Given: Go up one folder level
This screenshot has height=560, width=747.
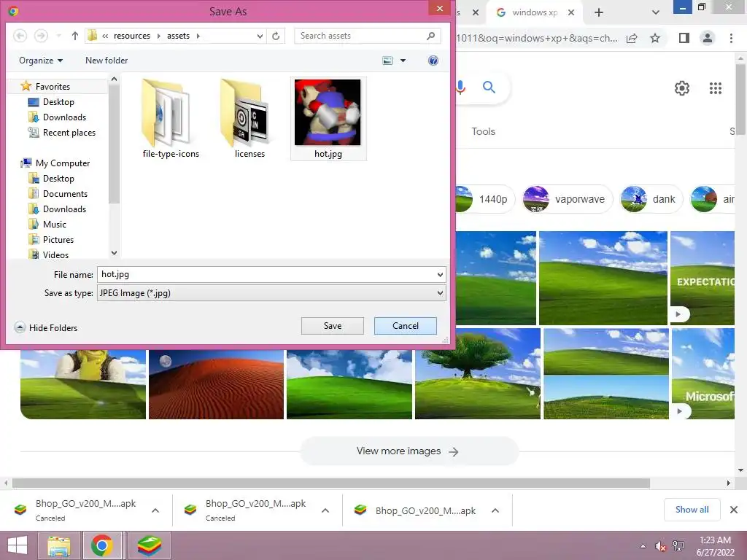Looking at the screenshot, I should [75, 36].
